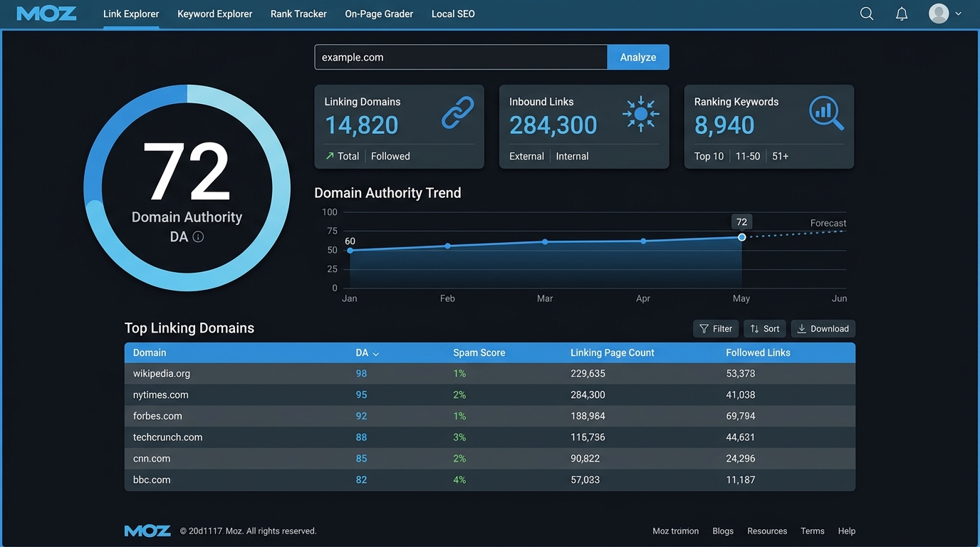Click the Domain column header

point(150,353)
